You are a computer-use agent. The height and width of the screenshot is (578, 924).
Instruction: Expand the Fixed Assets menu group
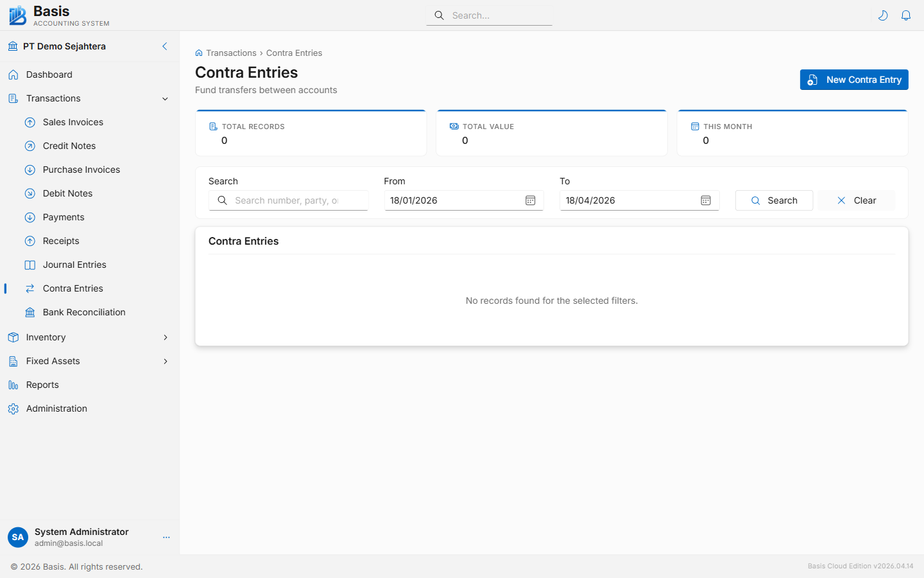(165, 361)
